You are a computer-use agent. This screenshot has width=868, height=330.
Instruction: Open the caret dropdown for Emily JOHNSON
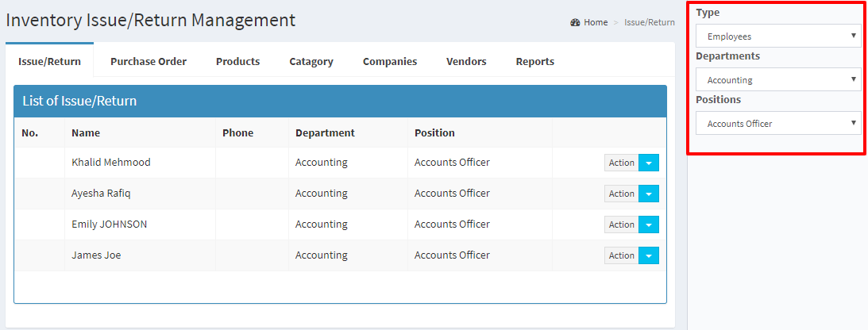pyautogui.click(x=649, y=224)
